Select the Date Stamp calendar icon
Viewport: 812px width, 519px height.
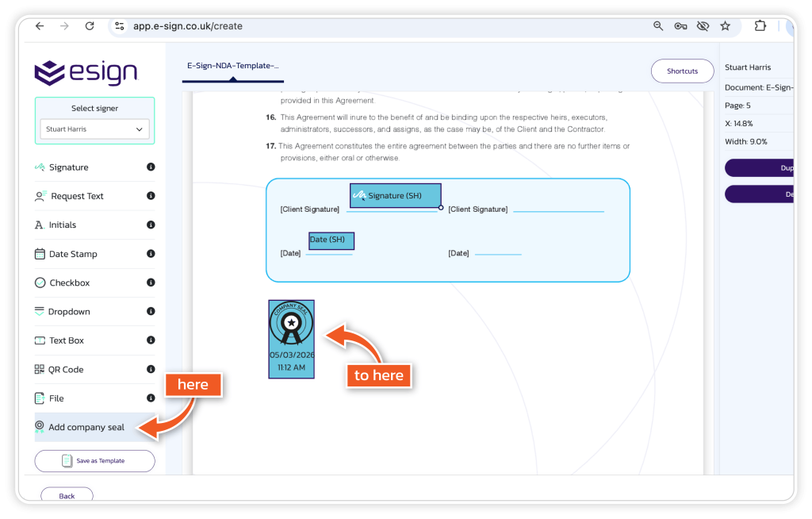(x=40, y=254)
